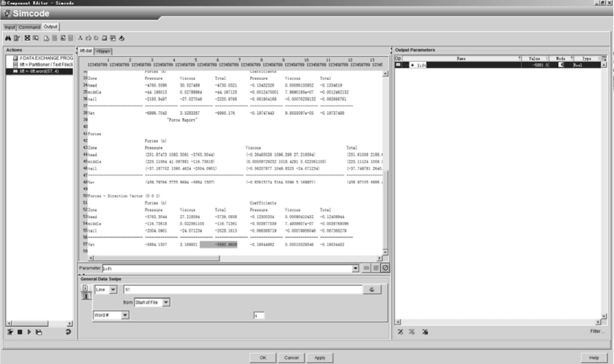The width and height of the screenshot is (614, 364).
Task: Select the Output tab
Action: point(50,27)
